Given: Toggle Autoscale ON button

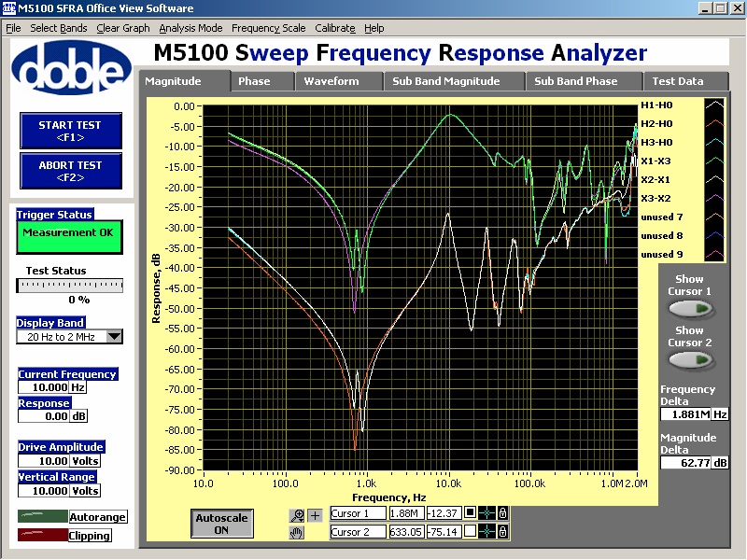Looking at the screenshot, I should [221, 524].
